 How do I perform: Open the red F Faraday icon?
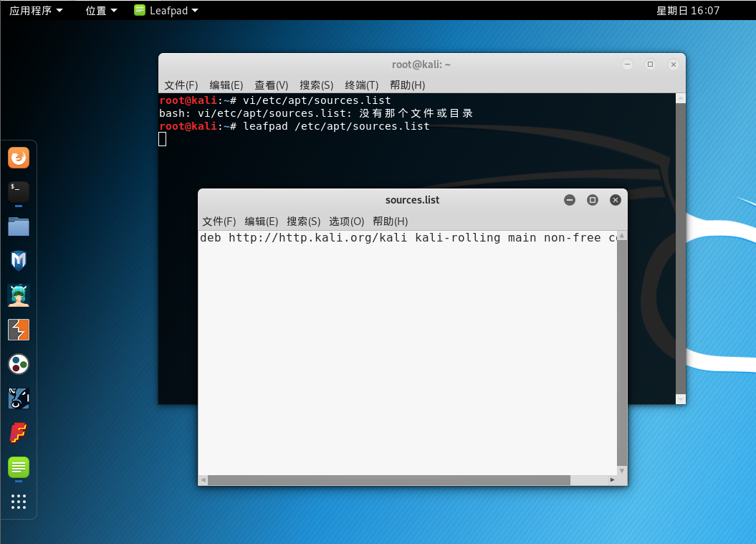pyautogui.click(x=19, y=433)
